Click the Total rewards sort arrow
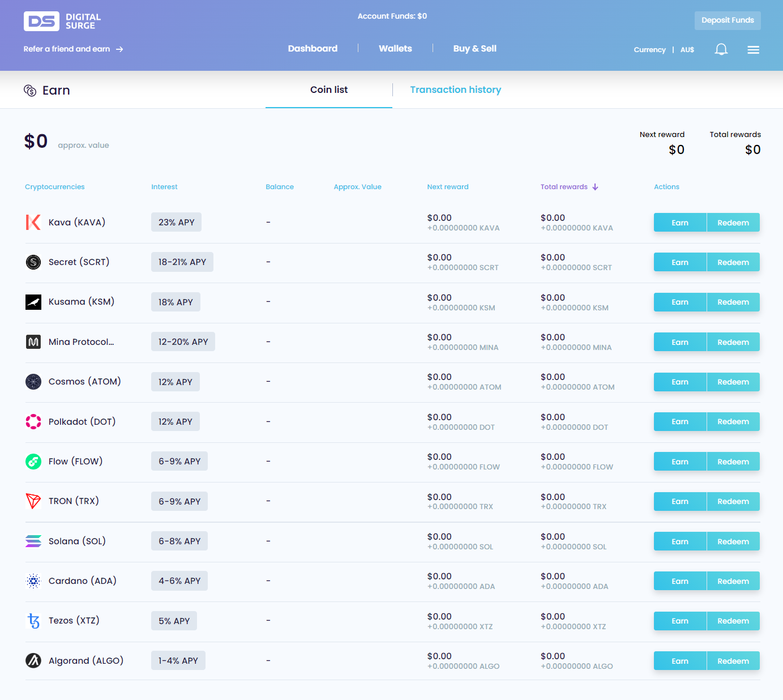This screenshot has width=783, height=700. 595,187
